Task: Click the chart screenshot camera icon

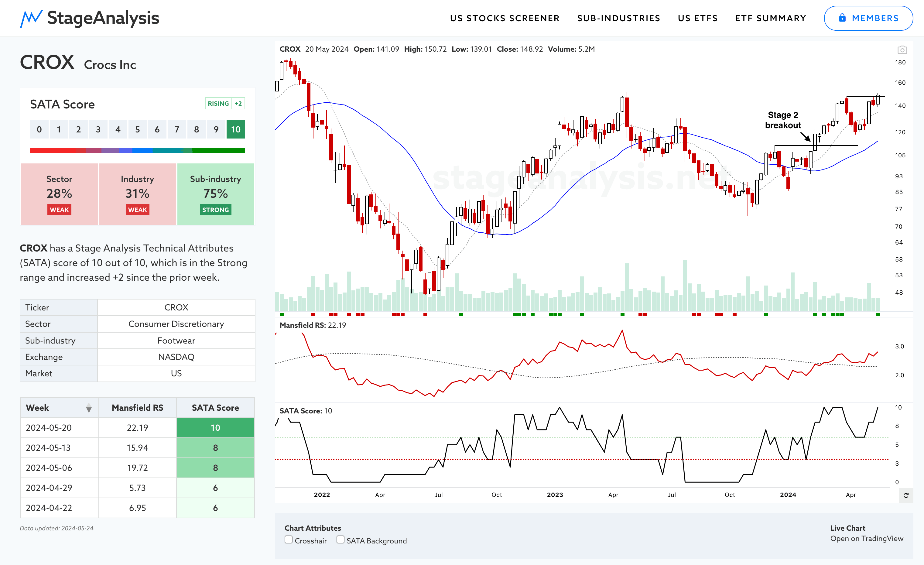Action: (902, 50)
